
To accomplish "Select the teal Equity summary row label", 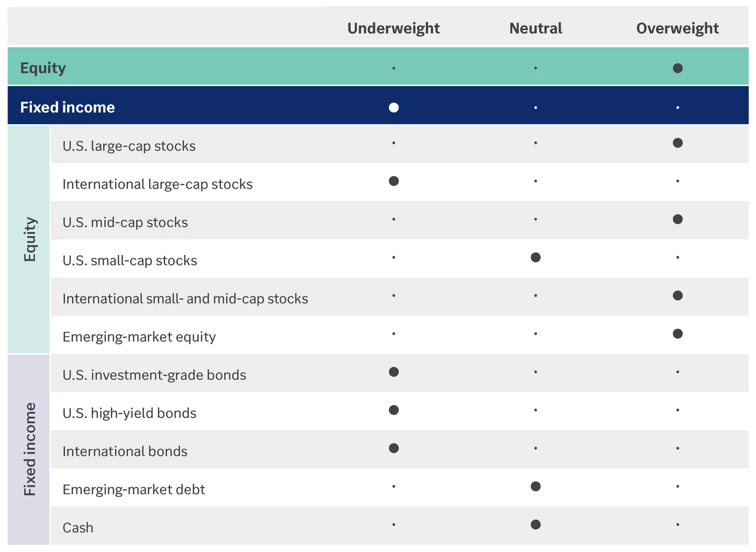I will (x=43, y=68).
